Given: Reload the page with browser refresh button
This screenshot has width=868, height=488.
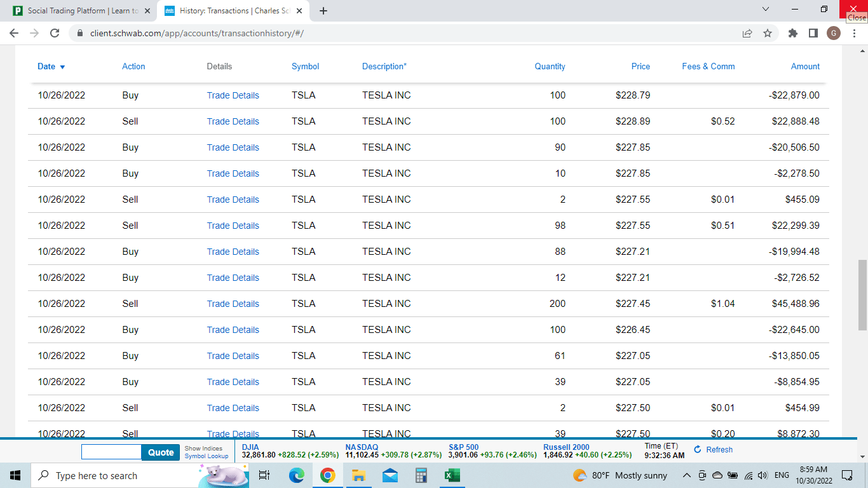Looking at the screenshot, I should [55, 33].
